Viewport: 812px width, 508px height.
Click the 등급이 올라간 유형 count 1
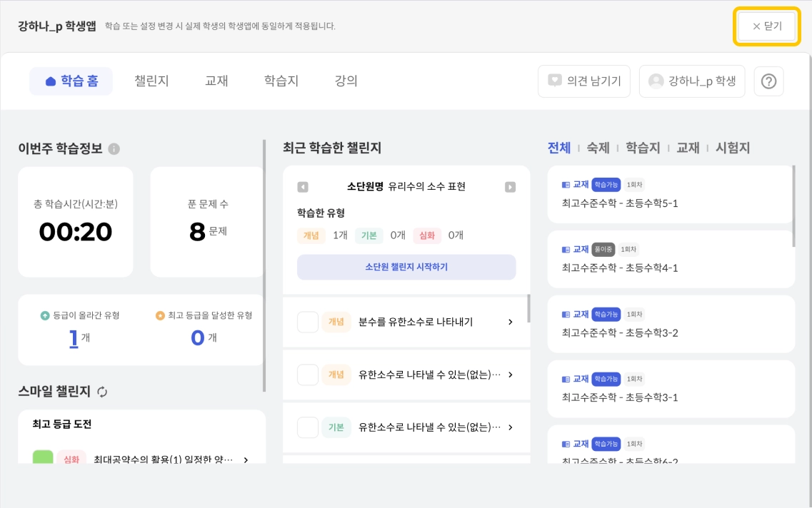(x=74, y=338)
